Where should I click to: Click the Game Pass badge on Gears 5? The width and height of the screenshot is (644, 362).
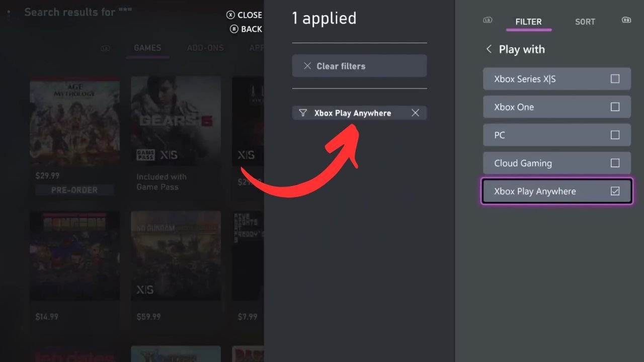pos(145,155)
